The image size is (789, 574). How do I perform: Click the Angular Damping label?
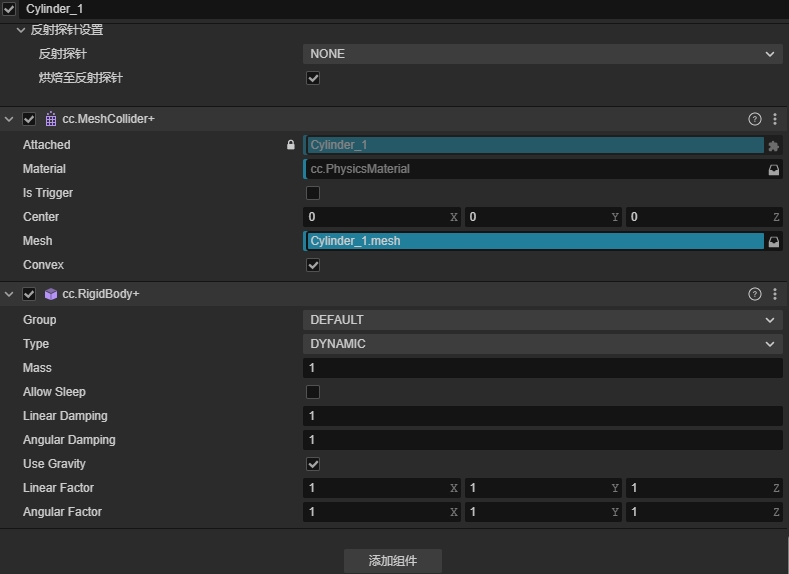point(69,440)
